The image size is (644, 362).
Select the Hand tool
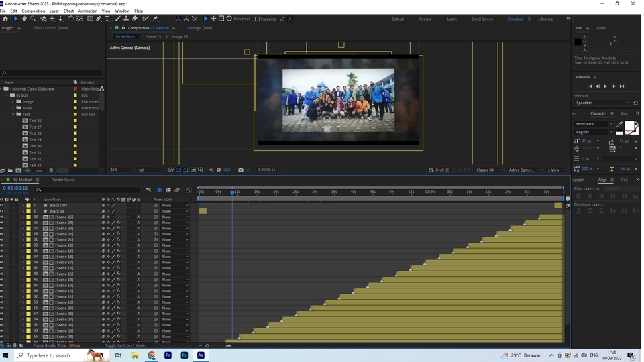point(24,19)
